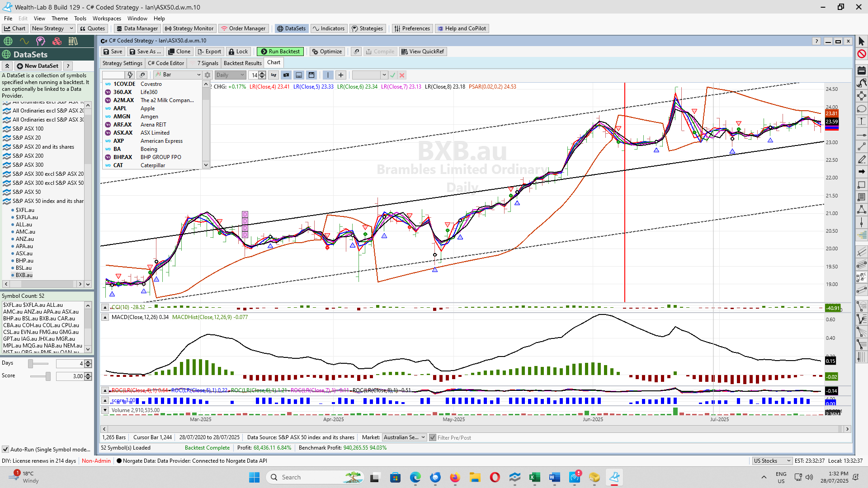The width and height of the screenshot is (868, 488).
Task: Add a pane with the plus icon
Action: [341, 75]
